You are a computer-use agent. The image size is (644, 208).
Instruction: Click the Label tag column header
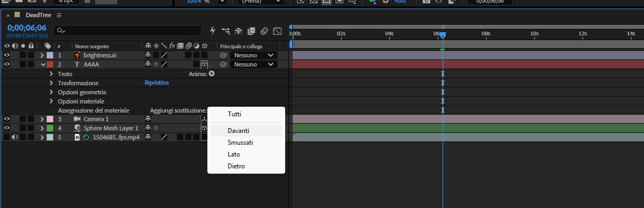[48, 46]
